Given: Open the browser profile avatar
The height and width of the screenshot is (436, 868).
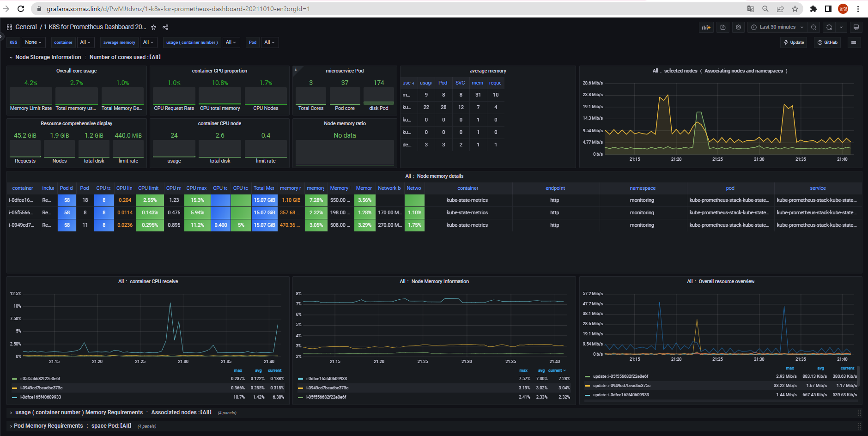Looking at the screenshot, I should pos(843,9).
